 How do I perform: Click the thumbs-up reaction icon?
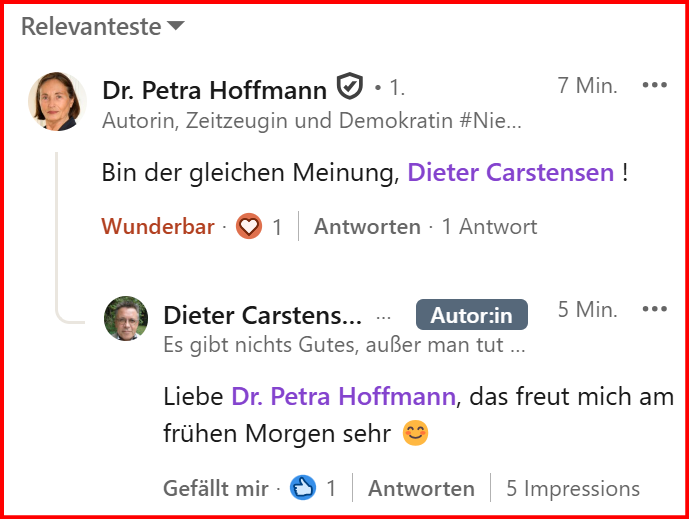click(303, 489)
